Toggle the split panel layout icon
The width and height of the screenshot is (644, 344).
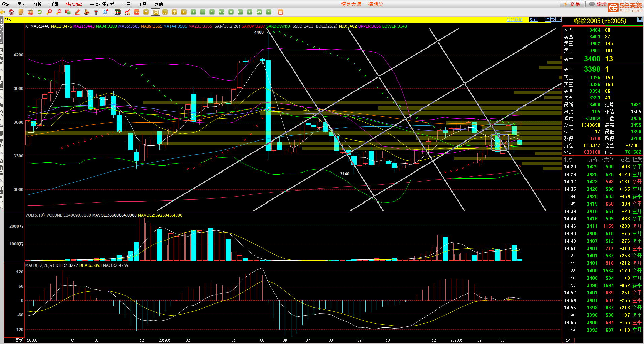point(559,19)
